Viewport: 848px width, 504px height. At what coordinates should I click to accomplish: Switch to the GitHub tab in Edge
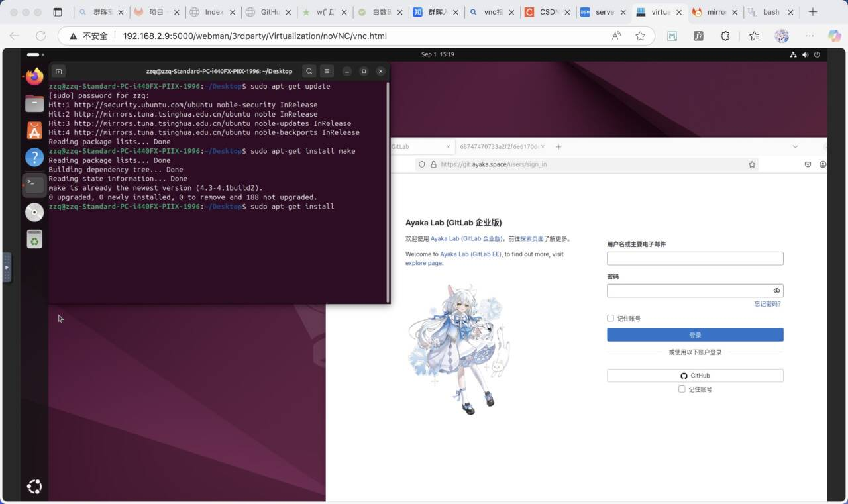point(268,12)
